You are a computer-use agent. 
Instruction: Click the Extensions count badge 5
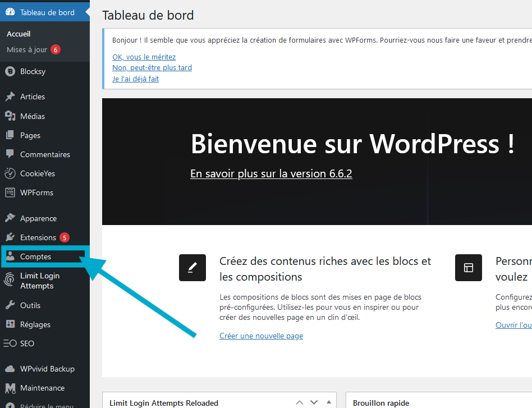(x=65, y=237)
